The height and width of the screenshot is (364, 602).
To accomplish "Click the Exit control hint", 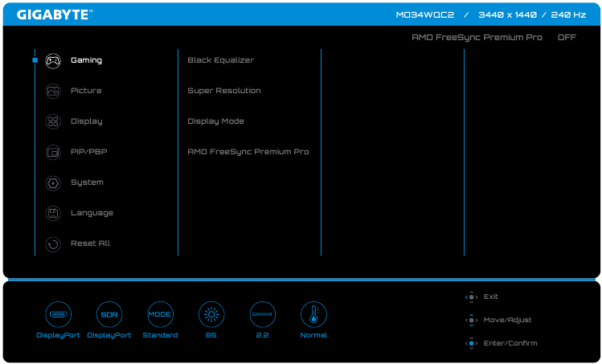I will coord(490,297).
